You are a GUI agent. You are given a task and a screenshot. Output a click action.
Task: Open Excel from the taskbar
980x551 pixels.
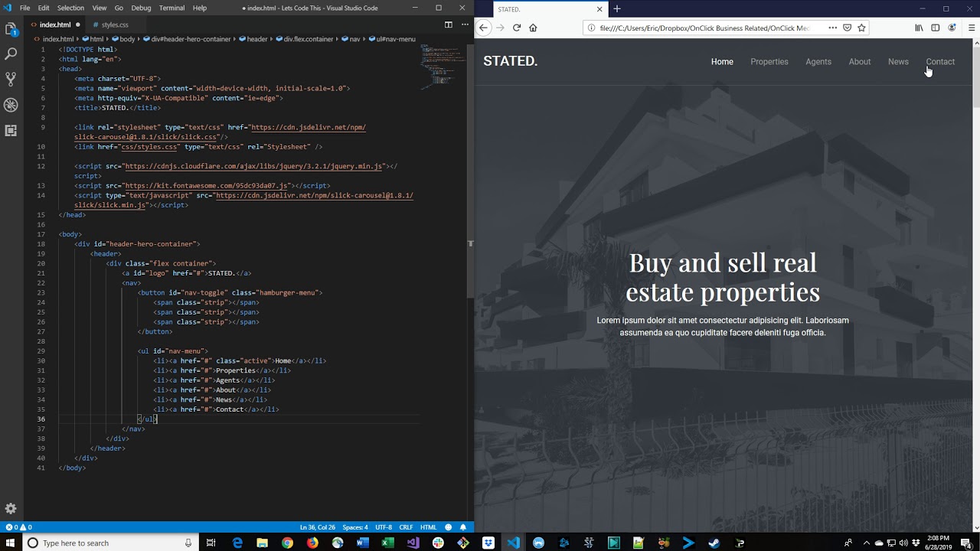pyautogui.click(x=387, y=543)
